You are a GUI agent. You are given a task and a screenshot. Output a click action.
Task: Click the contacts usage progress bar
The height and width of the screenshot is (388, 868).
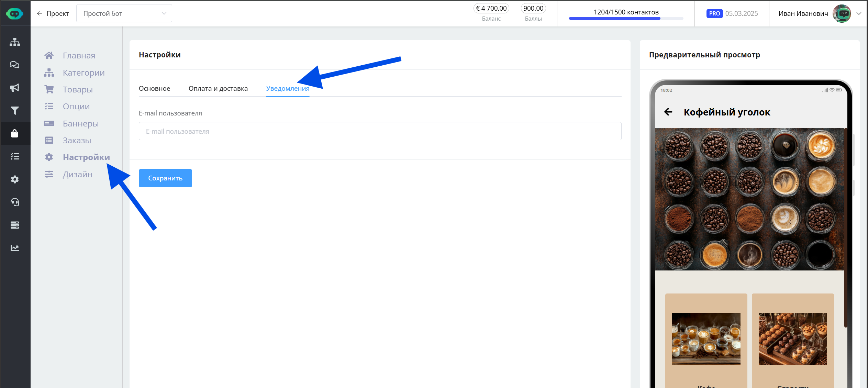click(x=626, y=18)
